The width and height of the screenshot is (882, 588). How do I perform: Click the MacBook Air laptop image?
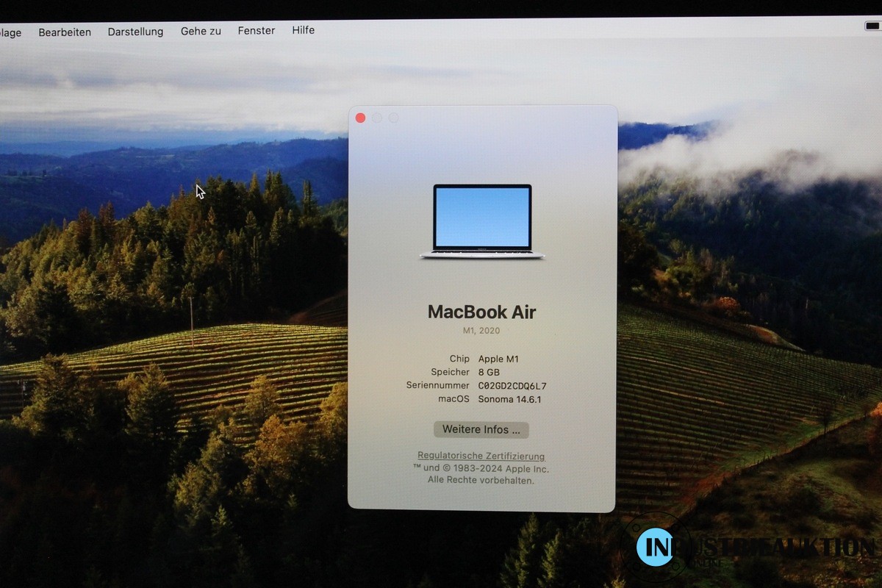click(482, 221)
